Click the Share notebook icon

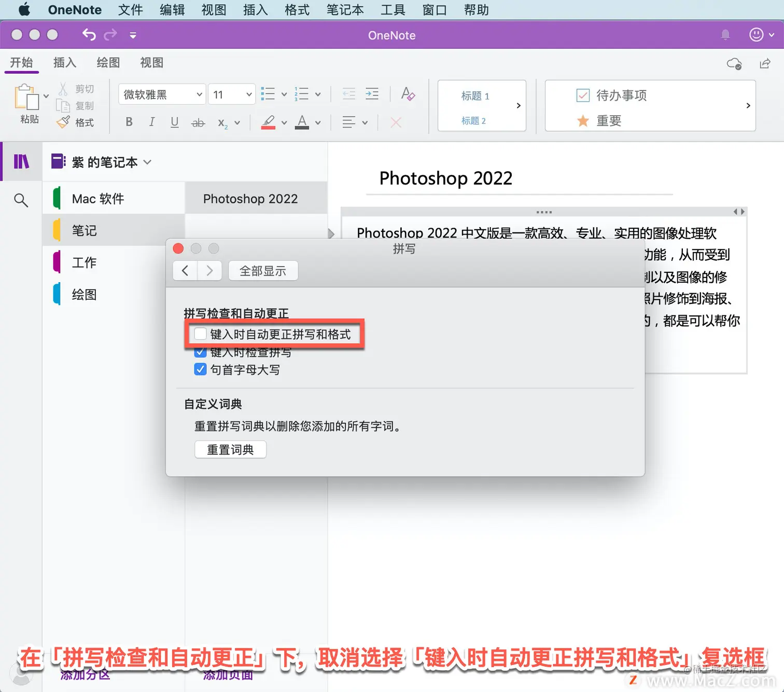(x=765, y=63)
